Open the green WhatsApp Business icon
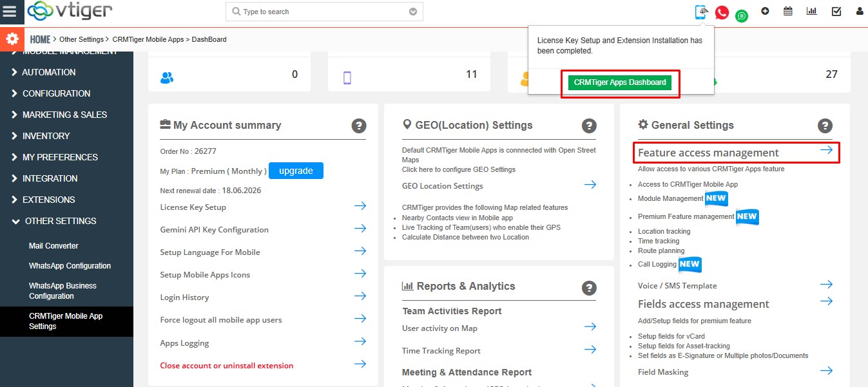Viewport: 868px width, 387px height. (742, 16)
